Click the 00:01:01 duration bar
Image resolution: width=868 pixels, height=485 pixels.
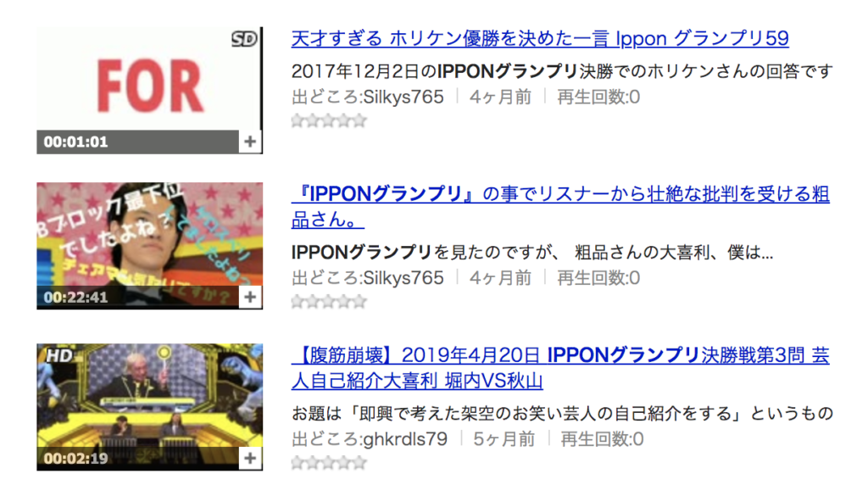coord(138,142)
